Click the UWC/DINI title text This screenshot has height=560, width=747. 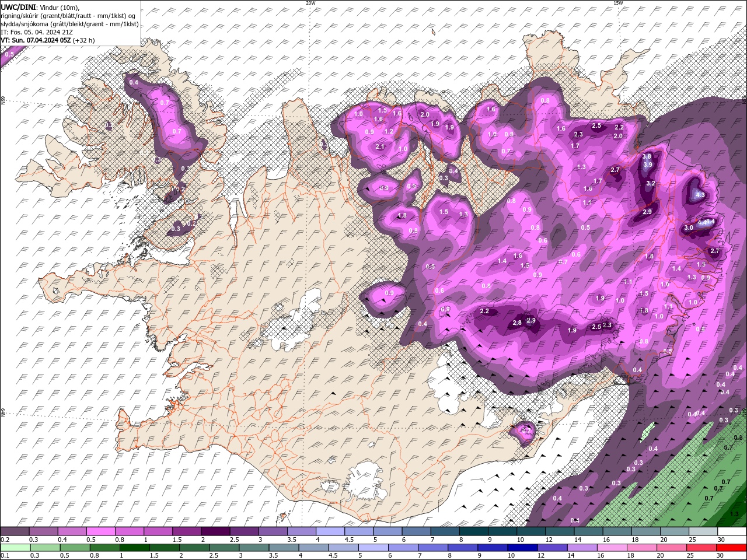[19, 6]
